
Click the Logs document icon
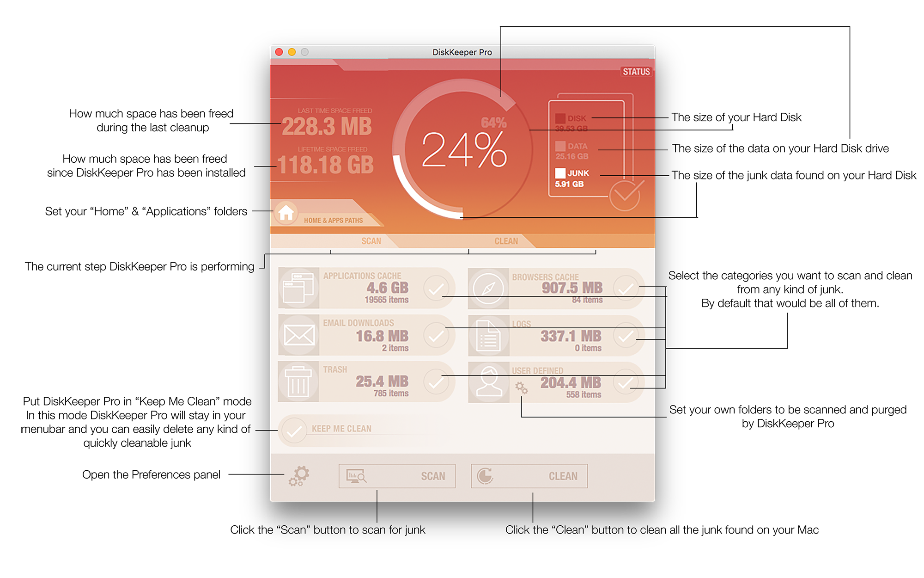[x=488, y=336]
